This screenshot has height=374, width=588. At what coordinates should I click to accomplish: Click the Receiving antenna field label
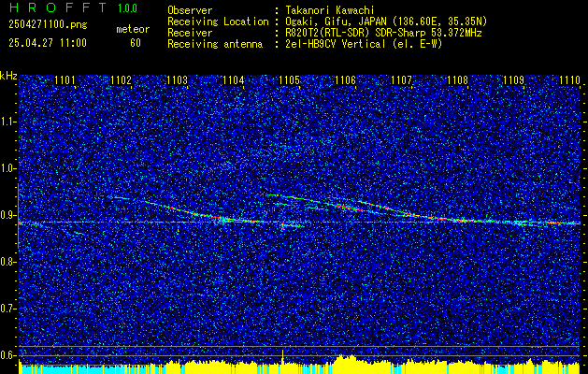click(x=215, y=44)
